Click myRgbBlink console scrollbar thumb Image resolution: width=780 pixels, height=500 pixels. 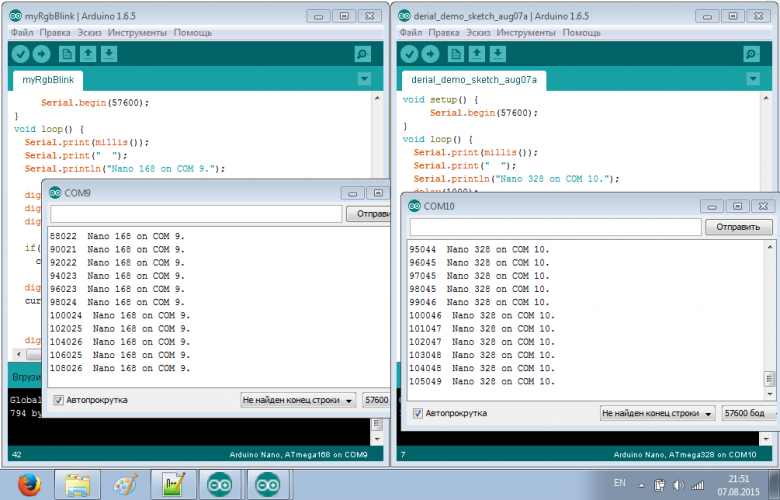(377, 424)
